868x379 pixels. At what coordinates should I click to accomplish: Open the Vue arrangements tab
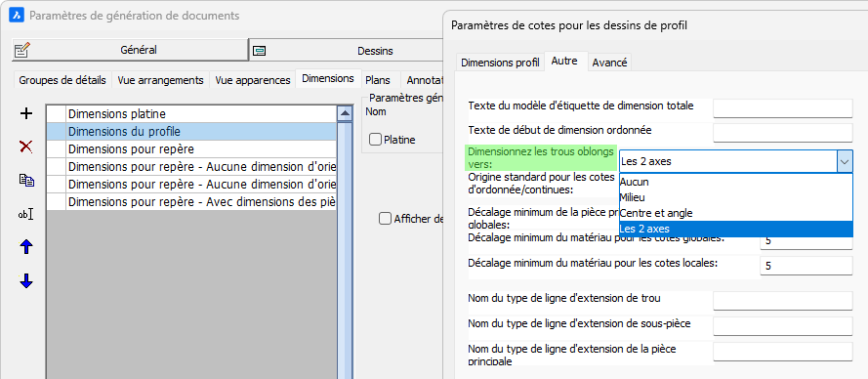click(x=160, y=80)
